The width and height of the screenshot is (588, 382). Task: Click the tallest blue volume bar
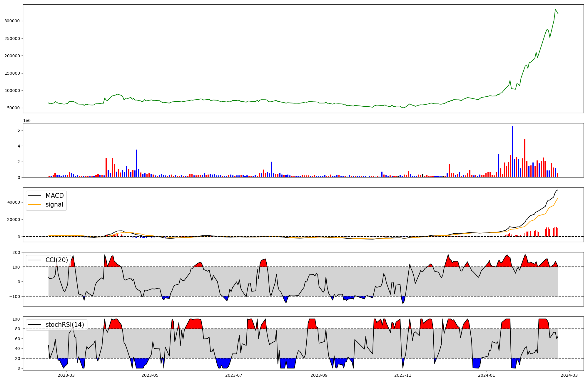tap(512, 151)
